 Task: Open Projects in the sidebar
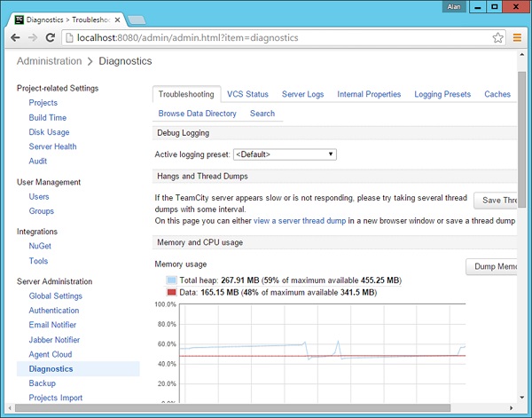[43, 103]
